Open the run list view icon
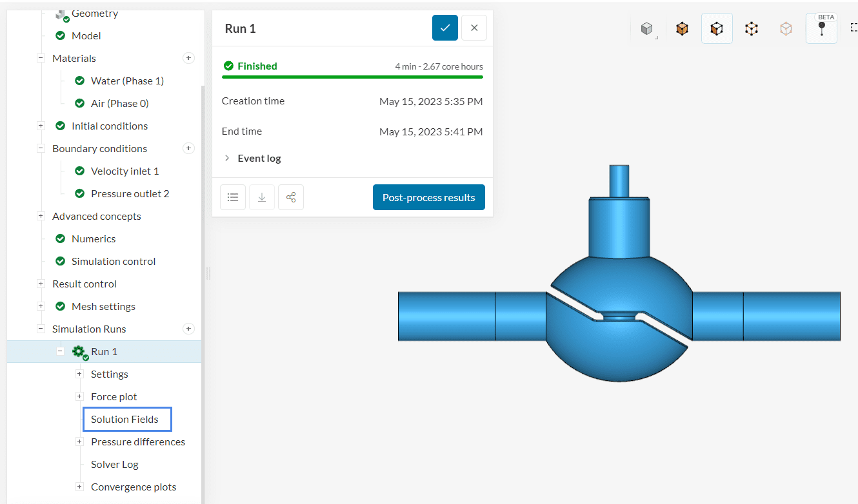The image size is (858, 504). coord(233,197)
